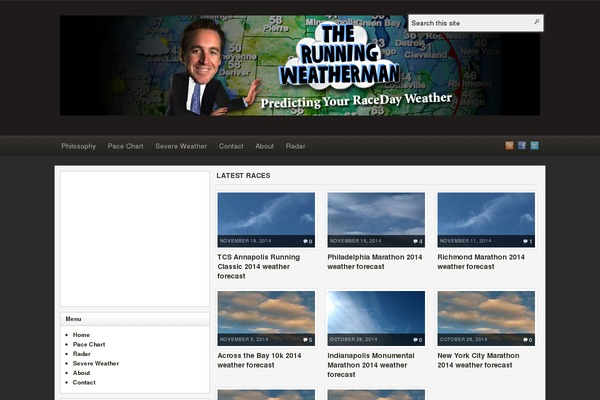Open About in the navigation bar

264,146
